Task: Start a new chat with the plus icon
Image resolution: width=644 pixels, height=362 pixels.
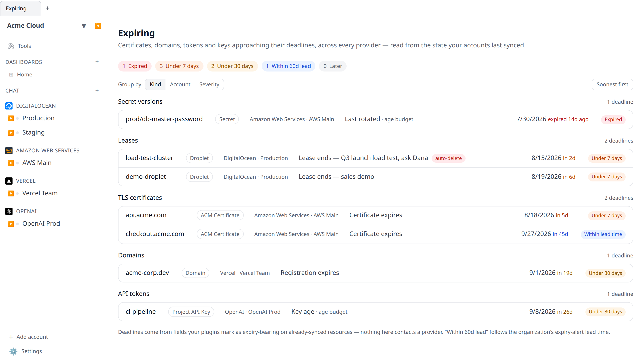Action: point(97,90)
